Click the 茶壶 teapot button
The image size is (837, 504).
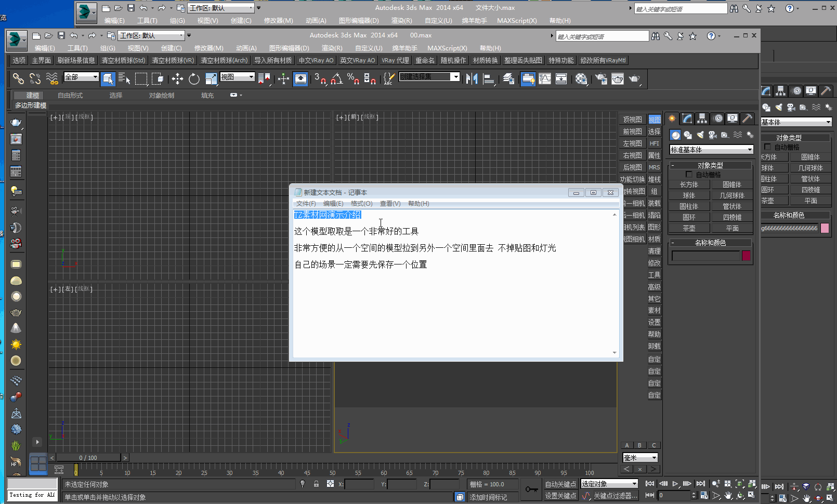689,228
